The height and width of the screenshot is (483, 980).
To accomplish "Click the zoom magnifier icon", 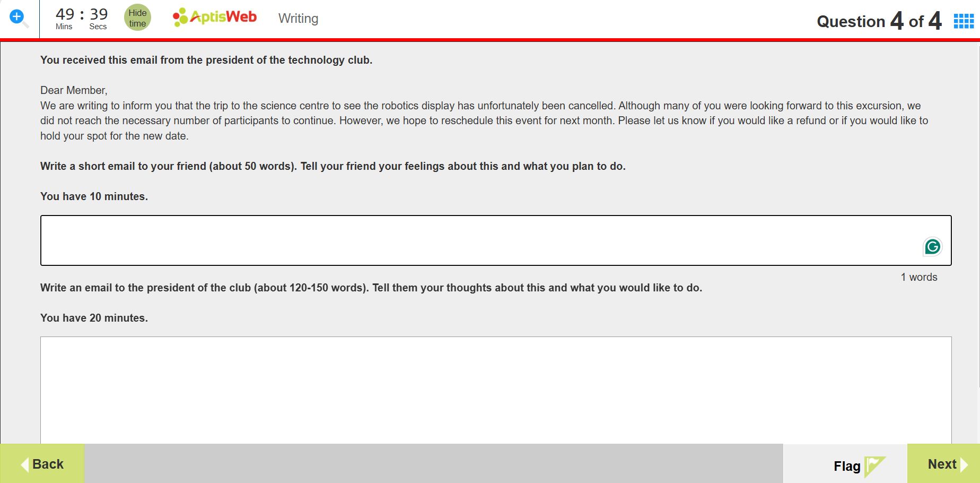I will (19, 19).
